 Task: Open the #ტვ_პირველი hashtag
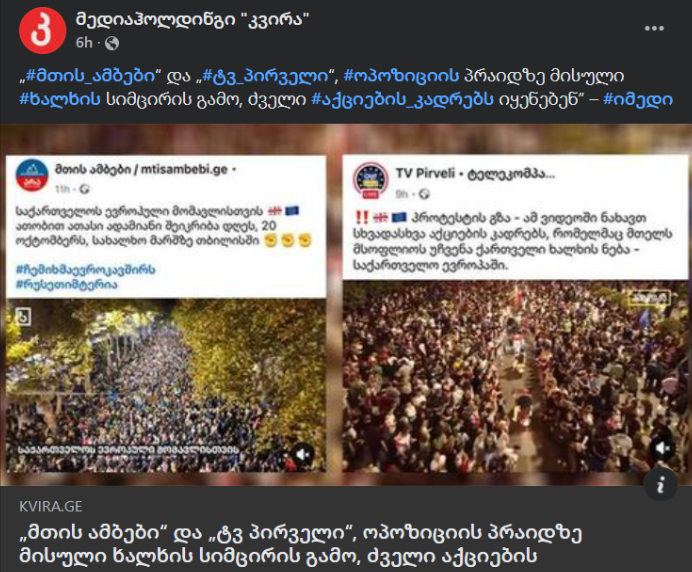pos(265,76)
